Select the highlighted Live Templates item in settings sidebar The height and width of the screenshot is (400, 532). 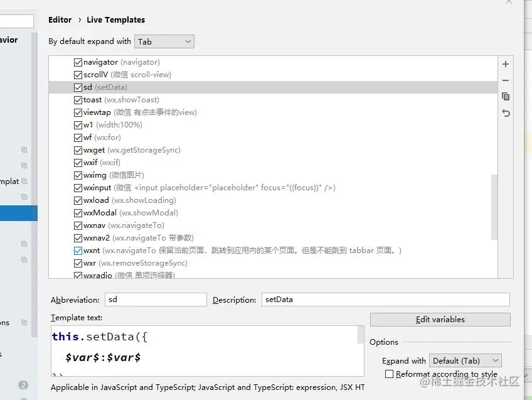[x=19, y=214]
